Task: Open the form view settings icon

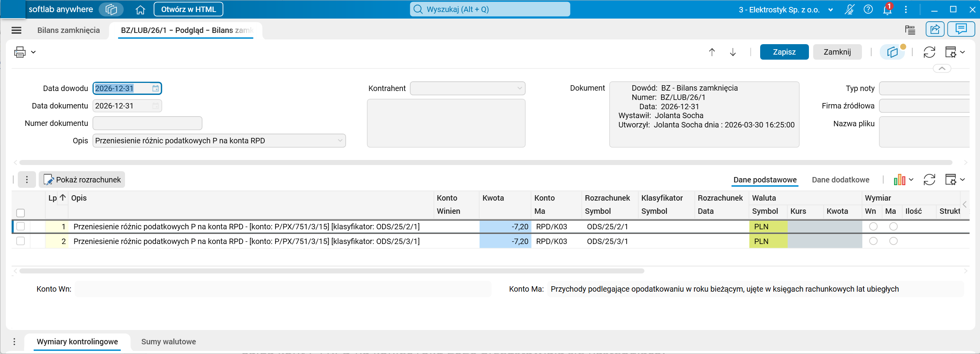Action: pos(951,52)
